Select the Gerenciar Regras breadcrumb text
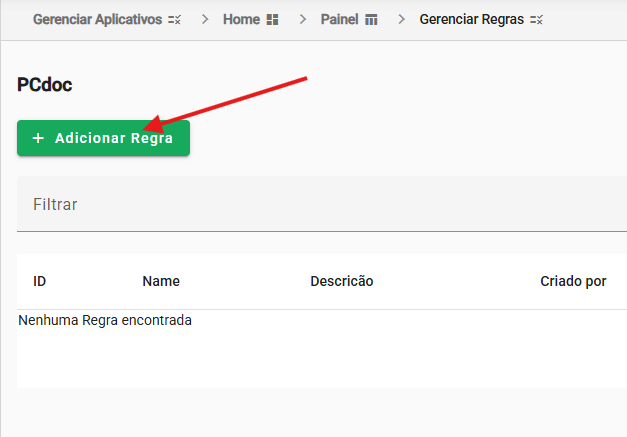The image size is (627, 437). click(471, 20)
